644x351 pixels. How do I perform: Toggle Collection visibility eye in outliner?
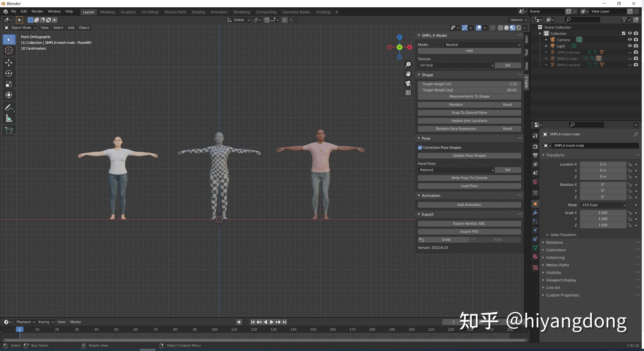click(x=630, y=33)
